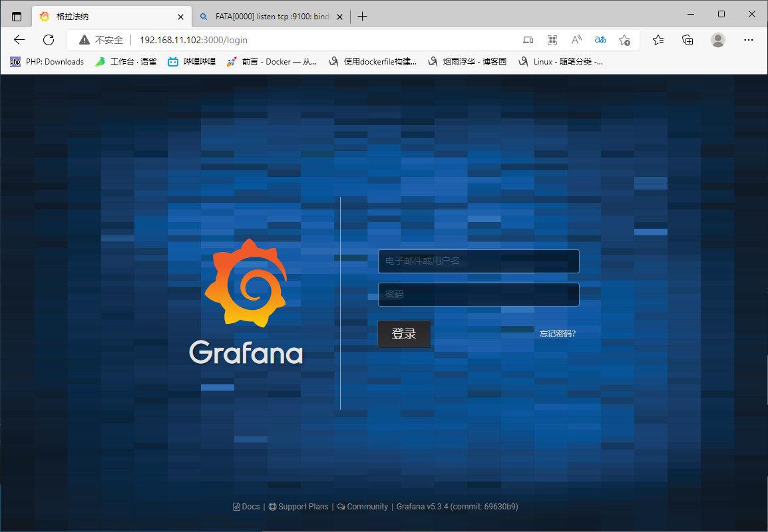Open the Linux - 随笔分类 bookmark
This screenshot has width=768, height=532.
tap(561, 62)
